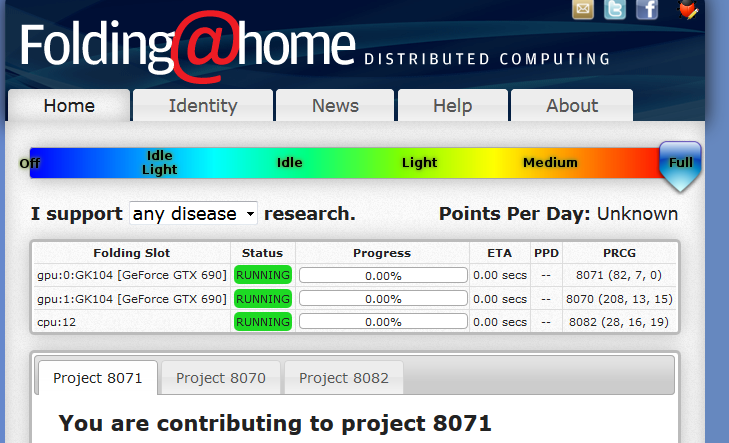Image resolution: width=729 pixels, height=443 pixels.
Task: Click Points Per Day Unknown value
Action: coord(637,214)
